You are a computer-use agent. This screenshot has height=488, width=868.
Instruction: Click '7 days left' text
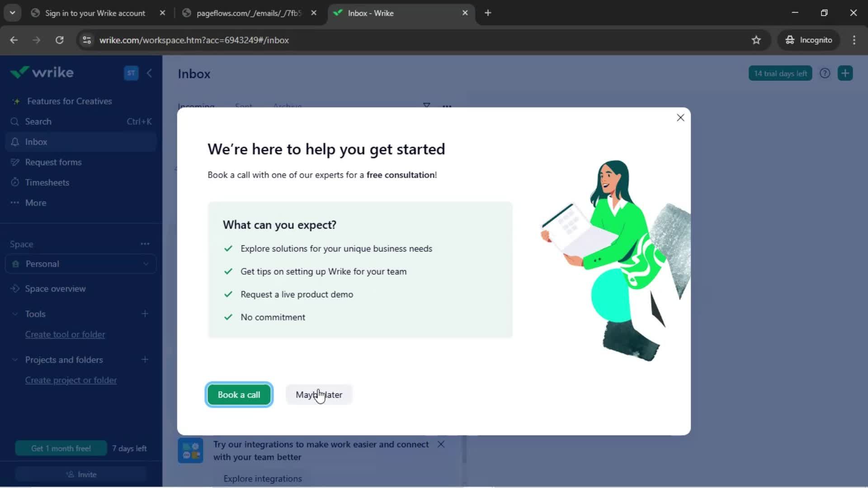pos(129,448)
